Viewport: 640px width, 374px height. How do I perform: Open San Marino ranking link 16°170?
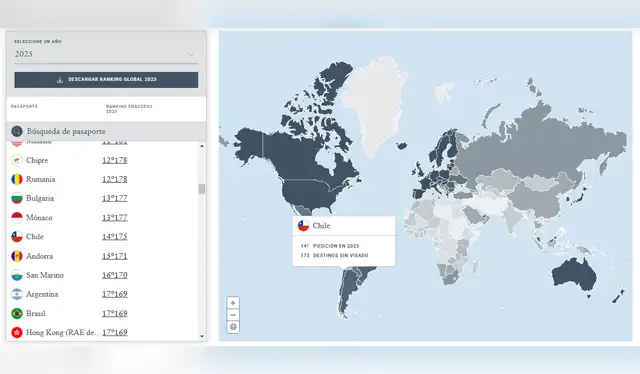115,275
